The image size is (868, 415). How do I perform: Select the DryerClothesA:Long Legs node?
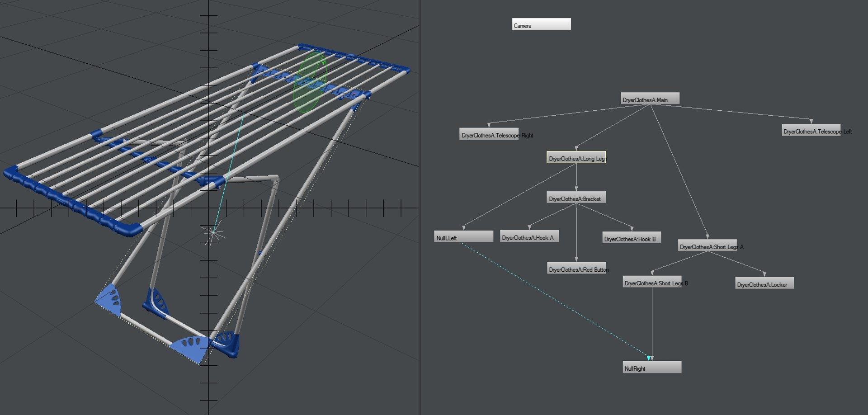pos(576,157)
